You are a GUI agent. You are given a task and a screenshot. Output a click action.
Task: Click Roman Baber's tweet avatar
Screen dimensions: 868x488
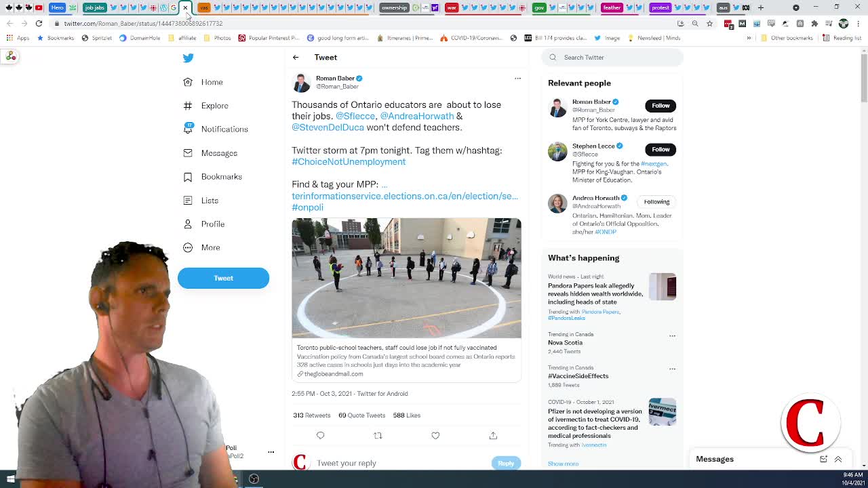point(301,83)
